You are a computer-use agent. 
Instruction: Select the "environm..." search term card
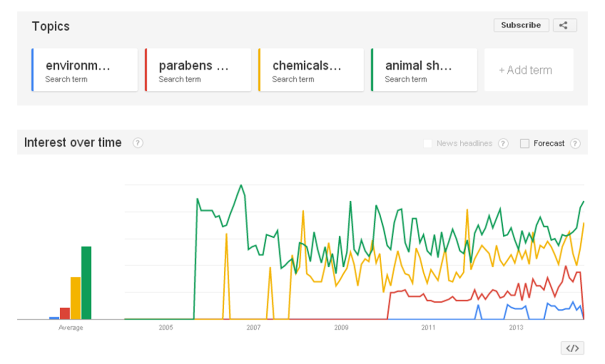pyautogui.click(x=84, y=70)
